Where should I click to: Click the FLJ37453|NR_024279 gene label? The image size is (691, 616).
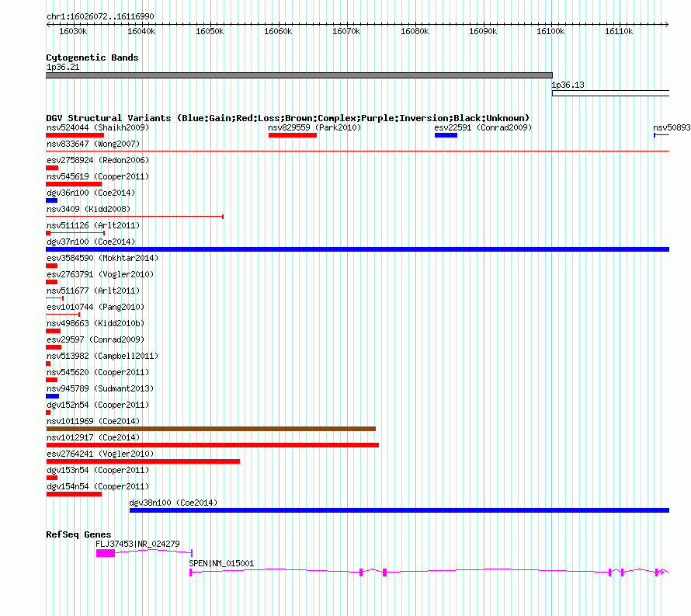click(137, 544)
